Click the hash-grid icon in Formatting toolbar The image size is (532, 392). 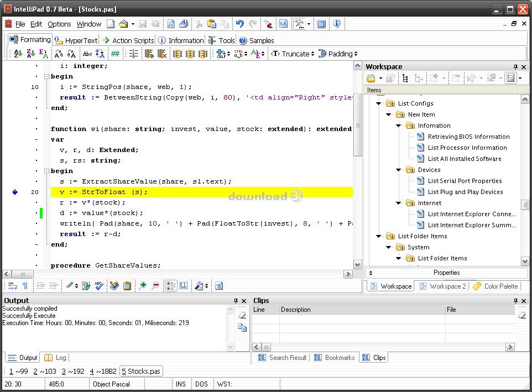(115, 54)
